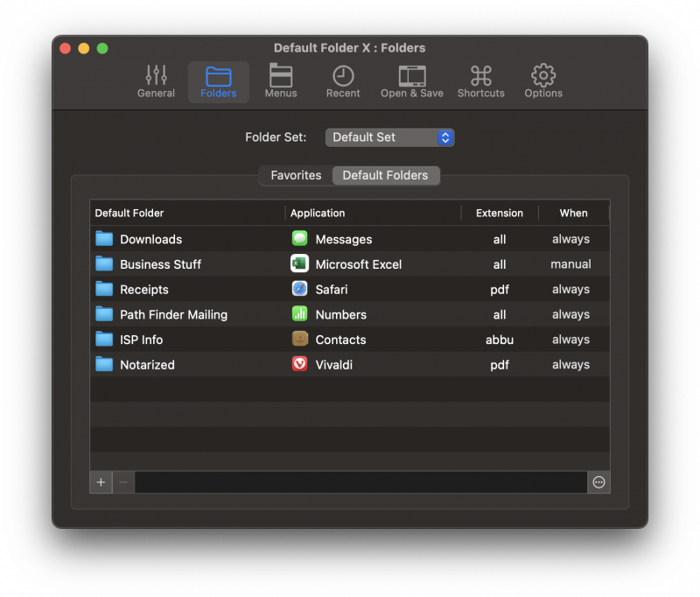Click the When column header
The width and height of the screenshot is (700, 597).
click(574, 213)
